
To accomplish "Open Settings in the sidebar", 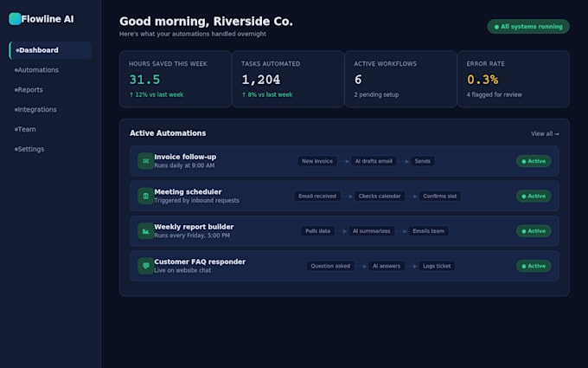I will coord(50,149).
